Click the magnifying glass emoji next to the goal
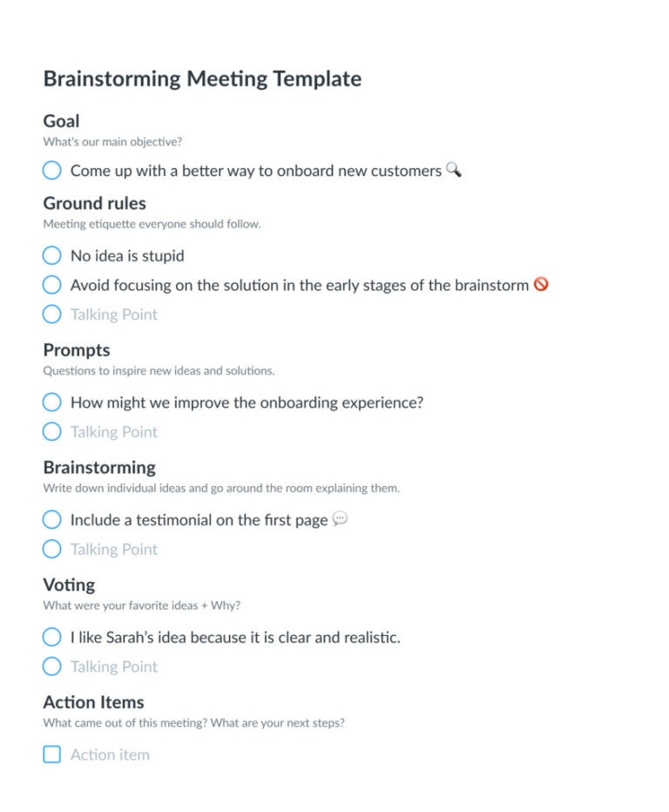 [453, 170]
